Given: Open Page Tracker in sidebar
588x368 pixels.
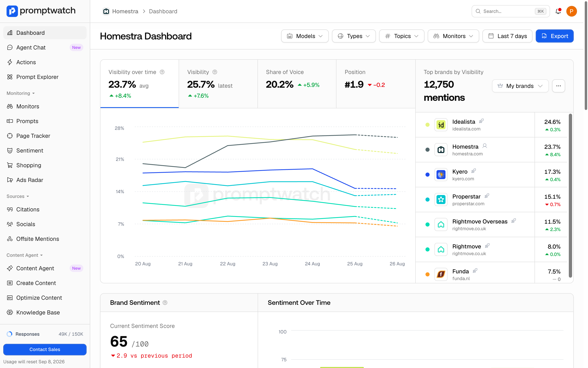Looking at the screenshot, I should pos(45,136).
